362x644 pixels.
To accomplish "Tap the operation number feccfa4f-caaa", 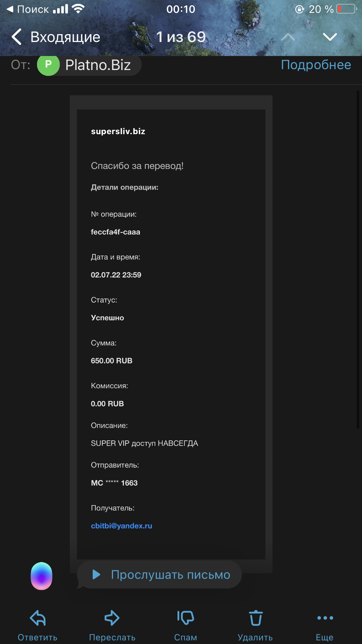I will pyautogui.click(x=115, y=232).
